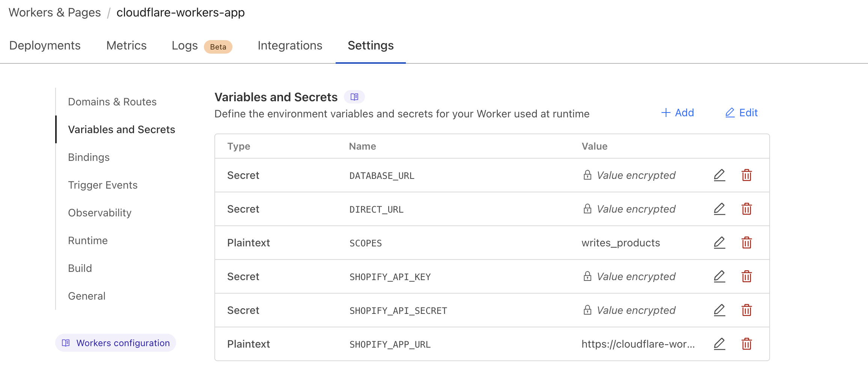The width and height of the screenshot is (868, 372).
Task: Open the Logs Beta tab
Action: [x=202, y=46]
